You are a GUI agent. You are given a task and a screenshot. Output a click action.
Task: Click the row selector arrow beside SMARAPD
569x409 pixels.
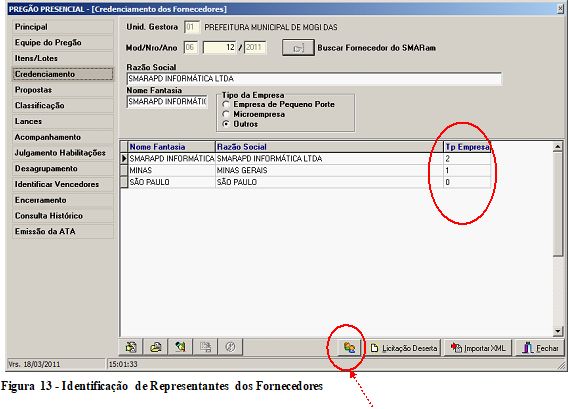[124, 158]
